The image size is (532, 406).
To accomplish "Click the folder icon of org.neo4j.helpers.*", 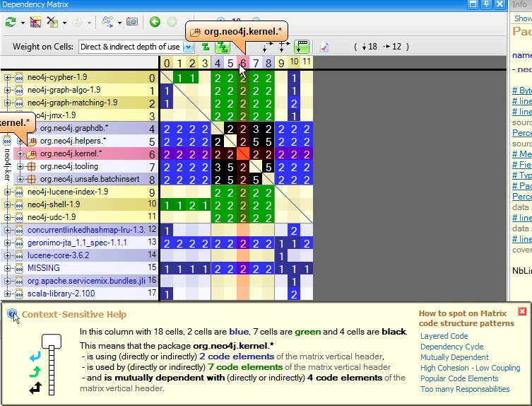I will click(32, 141).
